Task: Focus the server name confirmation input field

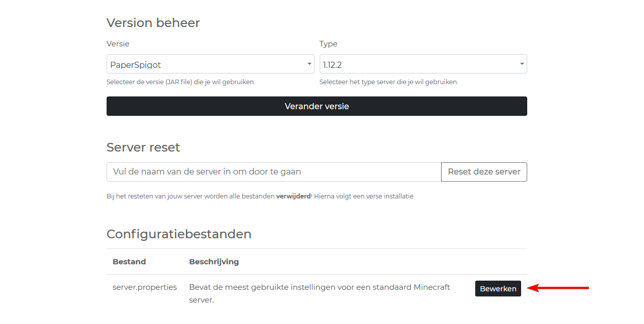Action: 273,172
